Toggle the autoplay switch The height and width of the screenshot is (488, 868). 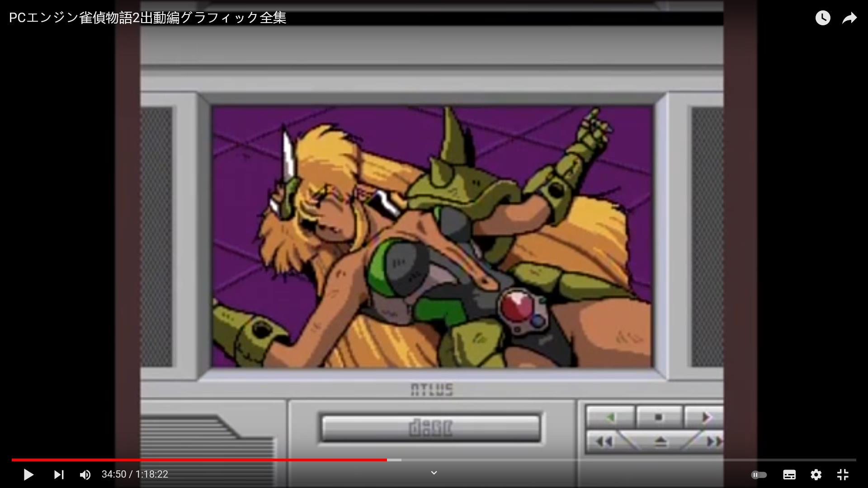[759, 475]
